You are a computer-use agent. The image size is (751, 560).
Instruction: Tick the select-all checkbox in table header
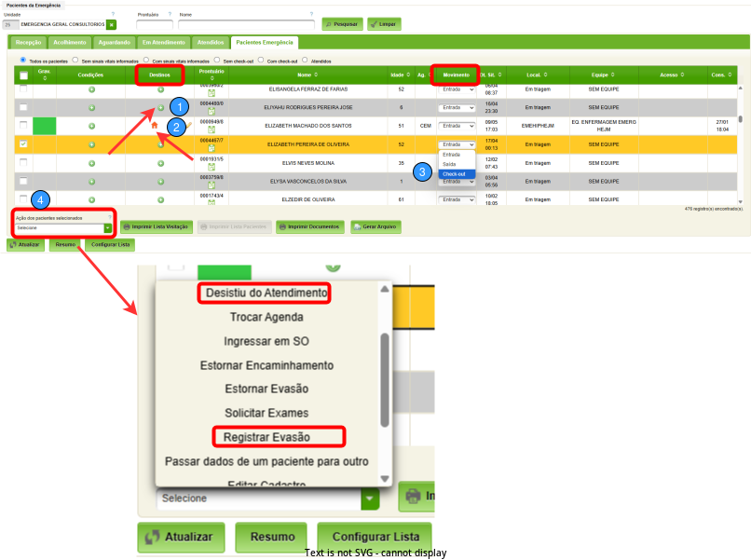23,75
